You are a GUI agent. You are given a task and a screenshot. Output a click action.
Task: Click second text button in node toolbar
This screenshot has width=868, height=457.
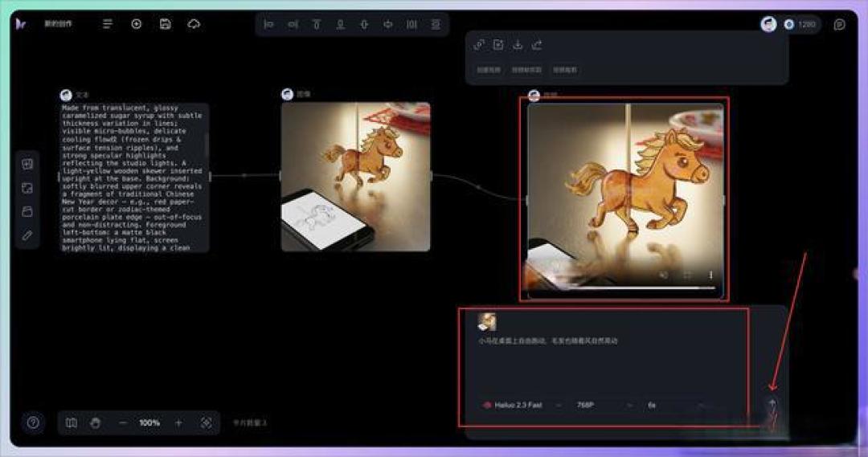click(526, 70)
